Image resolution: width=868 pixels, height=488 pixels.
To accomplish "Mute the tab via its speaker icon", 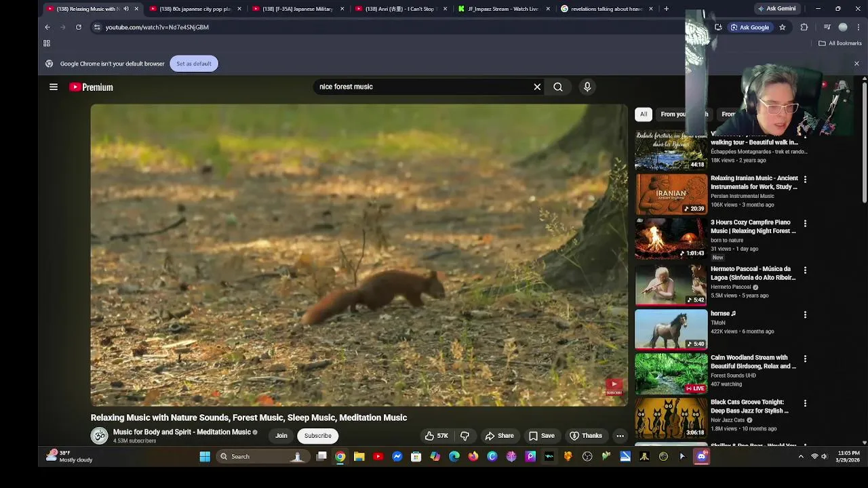I will pos(126,9).
